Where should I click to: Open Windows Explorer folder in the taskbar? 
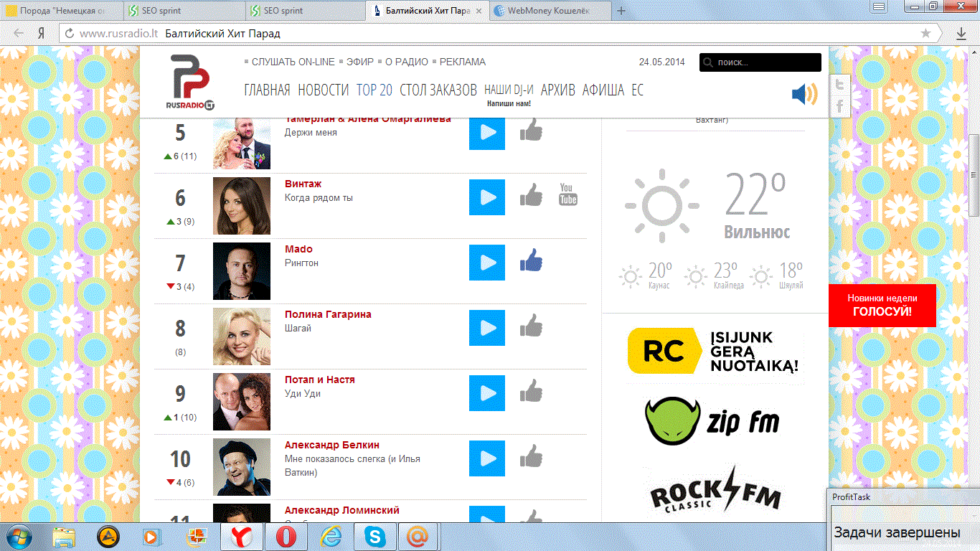(64, 537)
